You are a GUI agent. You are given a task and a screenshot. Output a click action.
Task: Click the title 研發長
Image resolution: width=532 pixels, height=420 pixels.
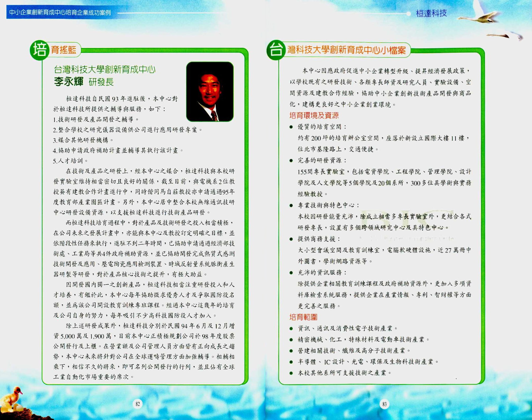pyautogui.click(x=101, y=82)
